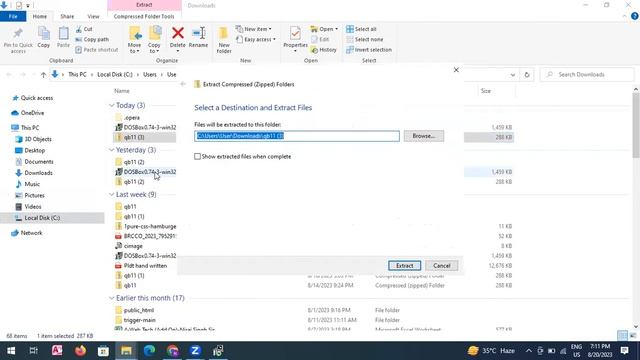This screenshot has width=640, height=360.
Task: Click the Cancel button in dialog
Action: point(441,266)
